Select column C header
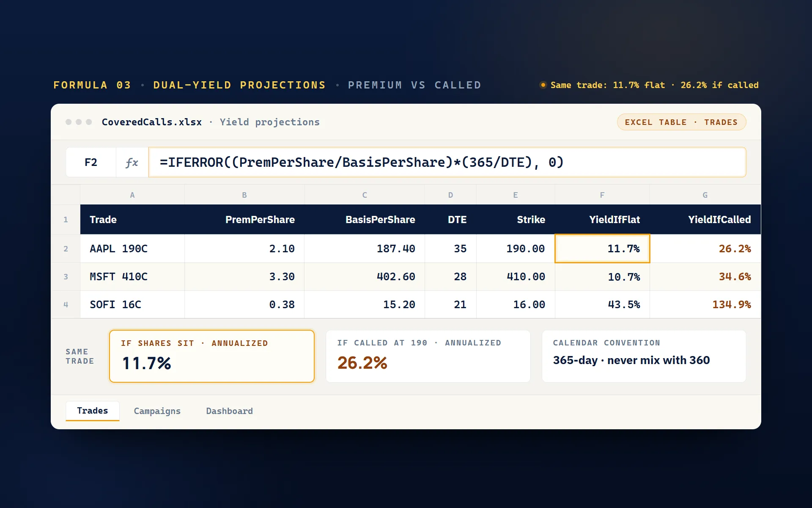 click(x=365, y=195)
